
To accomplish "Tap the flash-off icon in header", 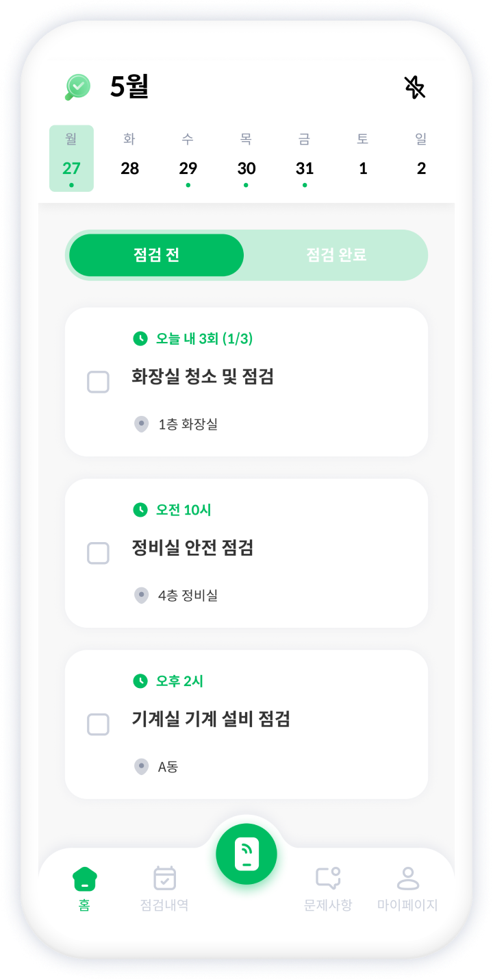I will pyautogui.click(x=414, y=87).
